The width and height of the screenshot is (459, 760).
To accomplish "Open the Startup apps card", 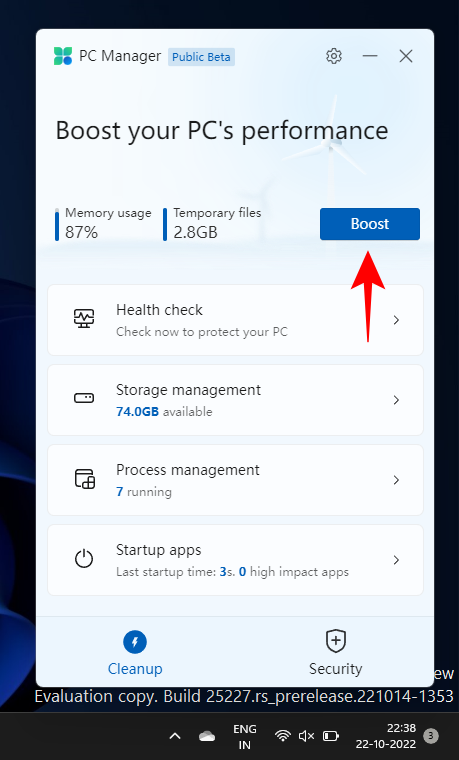I will coord(235,560).
